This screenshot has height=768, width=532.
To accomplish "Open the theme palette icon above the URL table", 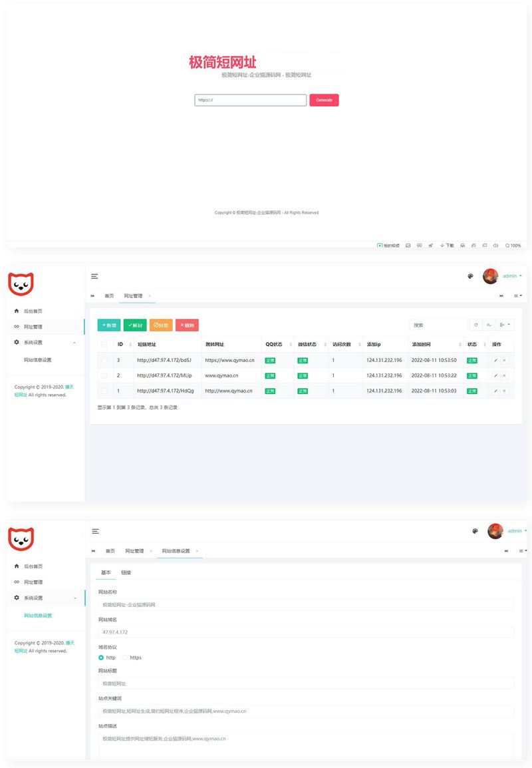I will click(x=471, y=276).
